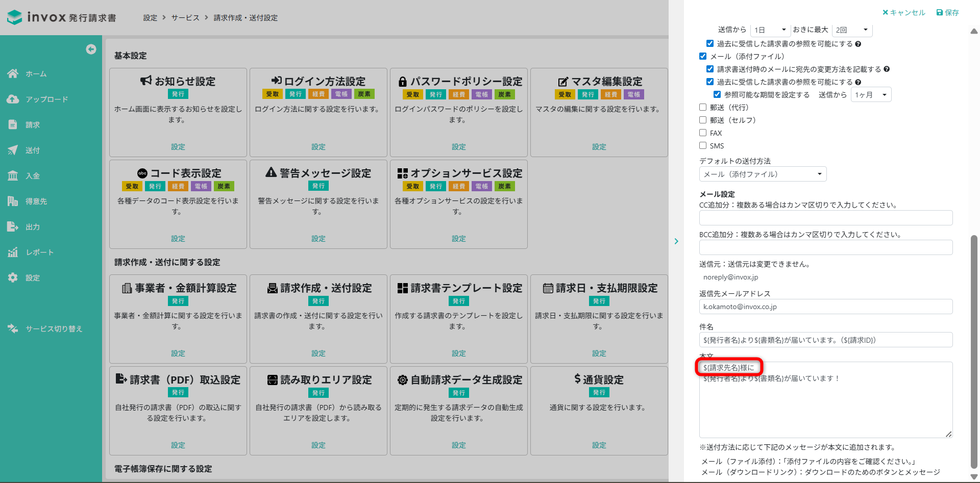Toggle the FAX checkbox
Viewport: 980px width, 483px height.
703,133
